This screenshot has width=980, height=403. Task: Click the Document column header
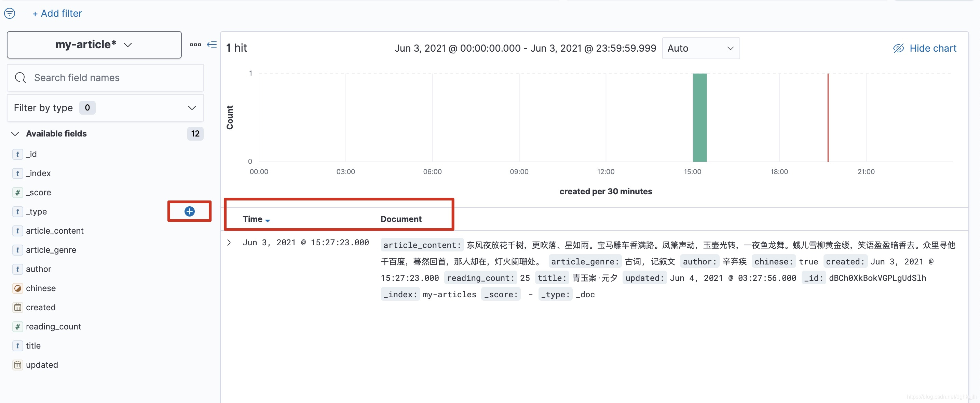pos(401,219)
